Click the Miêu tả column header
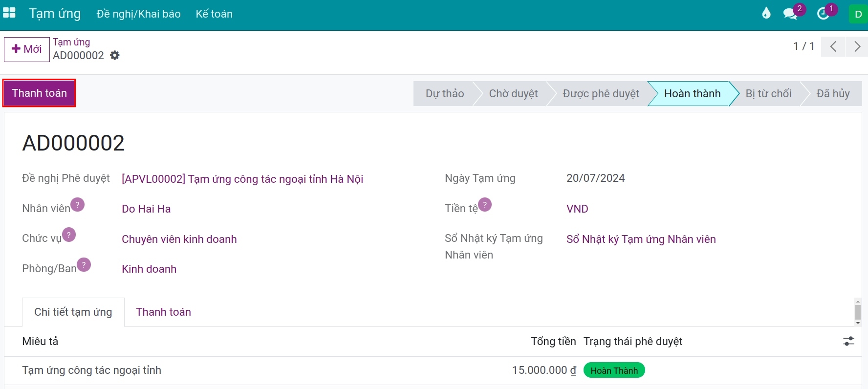This screenshot has height=389, width=868. 40,342
